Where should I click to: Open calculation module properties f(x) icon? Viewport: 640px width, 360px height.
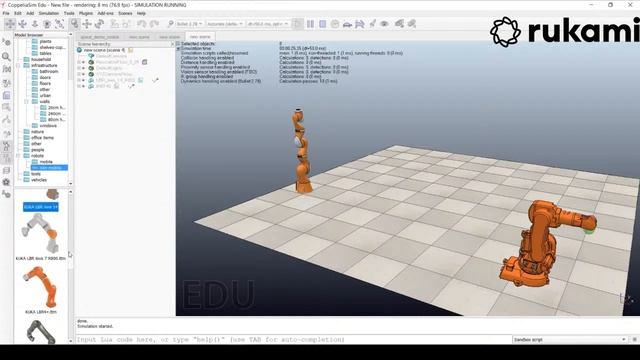click(x=7, y=69)
